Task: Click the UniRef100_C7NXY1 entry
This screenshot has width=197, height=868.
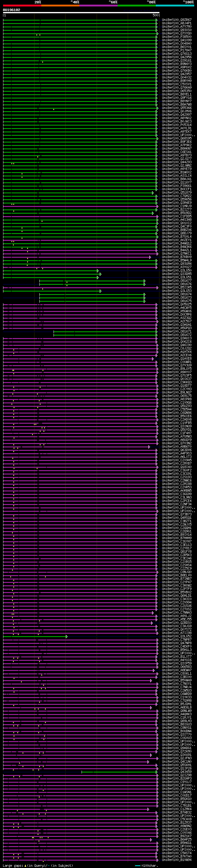Action: 177,684
